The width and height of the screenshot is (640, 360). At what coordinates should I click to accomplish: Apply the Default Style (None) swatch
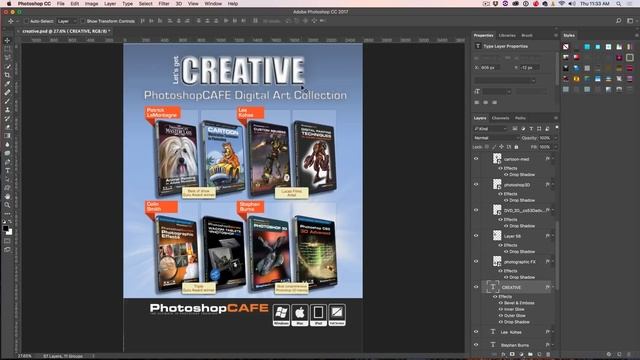click(x=566, y=47)
